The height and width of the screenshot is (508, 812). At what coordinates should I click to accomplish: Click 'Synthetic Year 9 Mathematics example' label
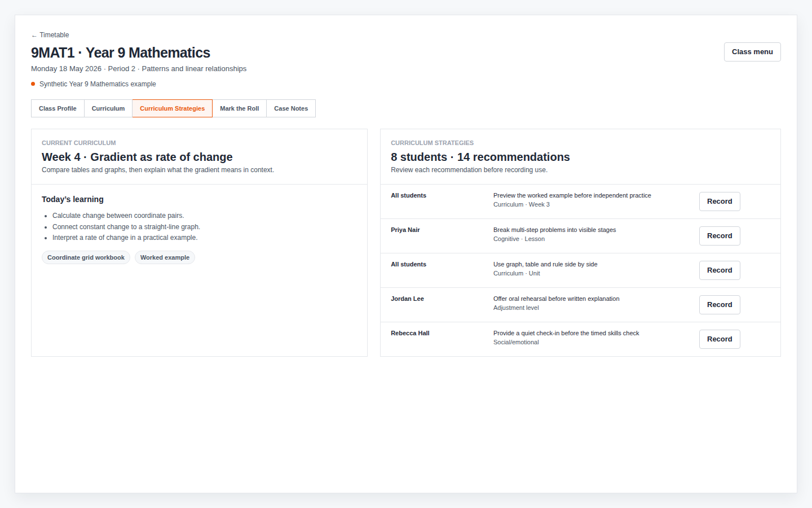coord(98,84)
